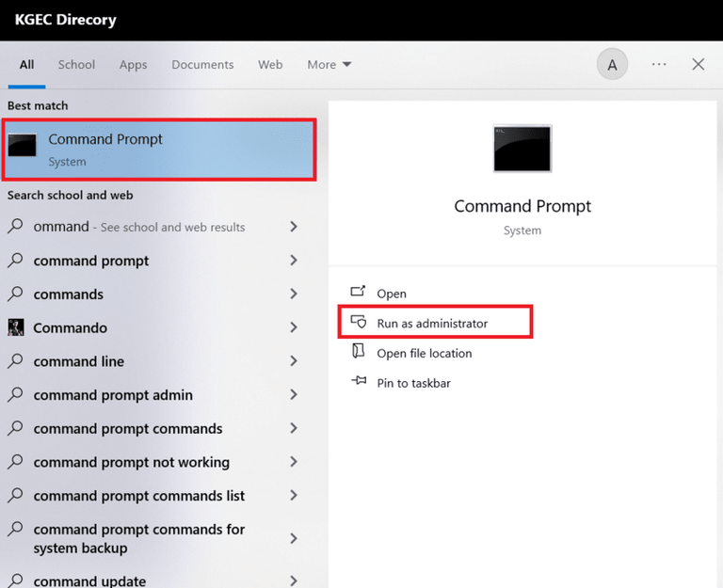The height and width of the screenshot is (588, 723).
Task: Click the Open action icon
Action: [x=358, y=293]
